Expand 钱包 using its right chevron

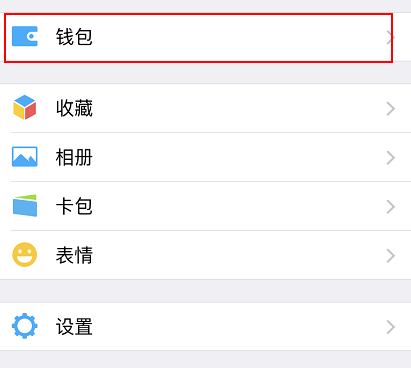[x=391, y=37]
